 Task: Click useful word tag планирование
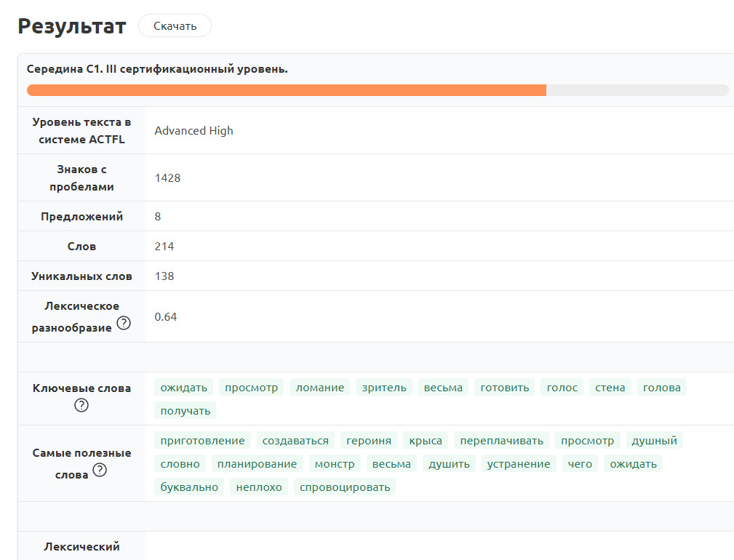click(x=258, y=464)
